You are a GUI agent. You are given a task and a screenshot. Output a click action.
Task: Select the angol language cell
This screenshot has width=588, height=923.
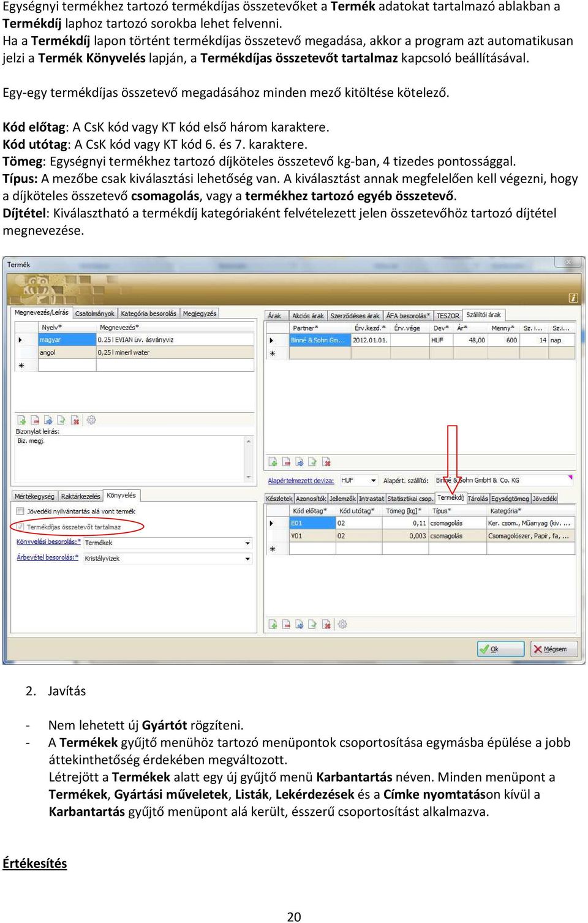coord(67,353)
